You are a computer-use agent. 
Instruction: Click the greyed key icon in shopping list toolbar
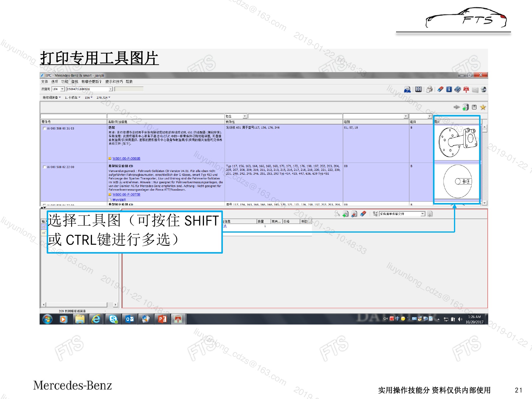(x=337, y=214)
